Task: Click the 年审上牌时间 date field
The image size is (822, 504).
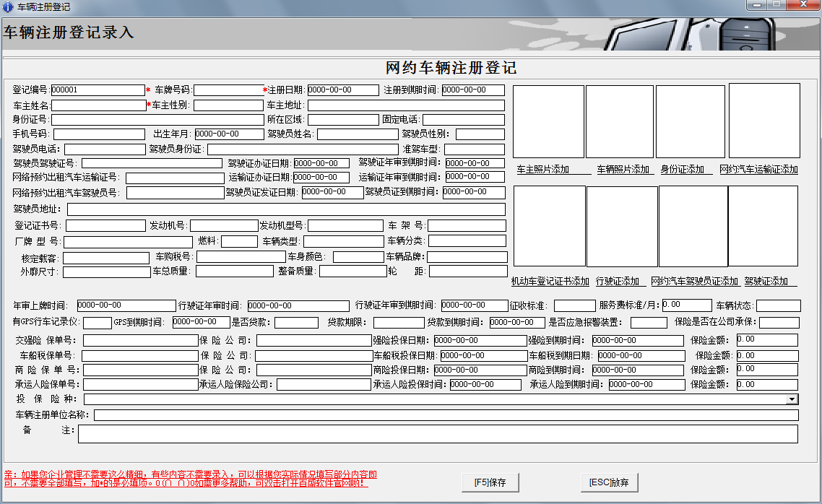Action: 126,305
